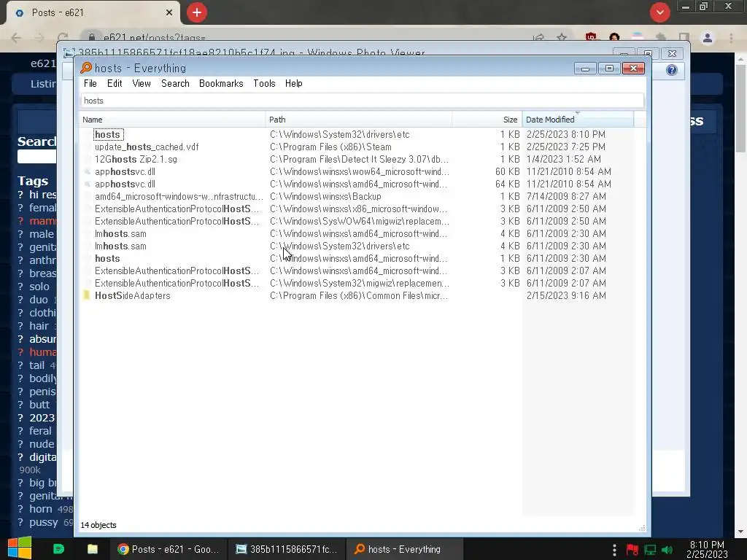Select the 64 KB apphostsvc.dll row
The height and width of the screenshot is (560, 747).
pyautogui.click(x=357, y=184)
